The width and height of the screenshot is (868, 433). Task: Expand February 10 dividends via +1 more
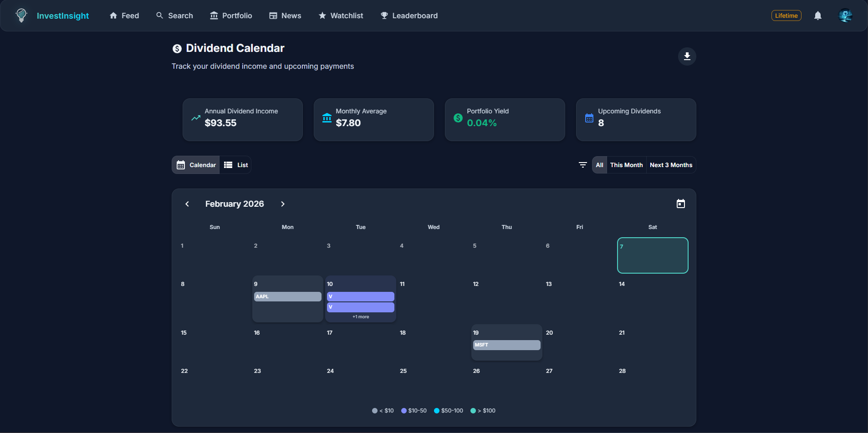tap(360, 316)
